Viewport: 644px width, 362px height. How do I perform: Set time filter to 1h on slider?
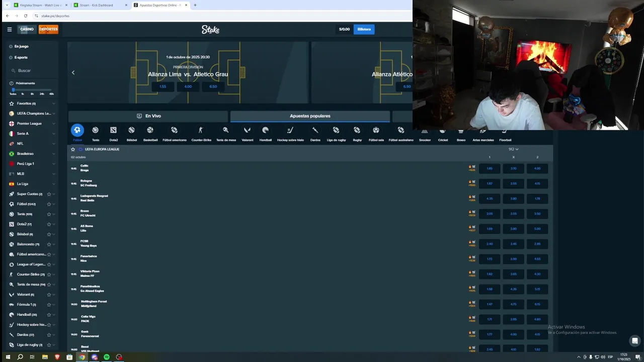[x=23, y=94]
